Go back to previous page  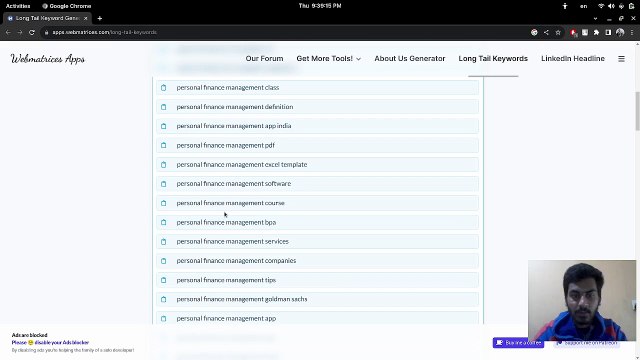(x=8, y=32)
